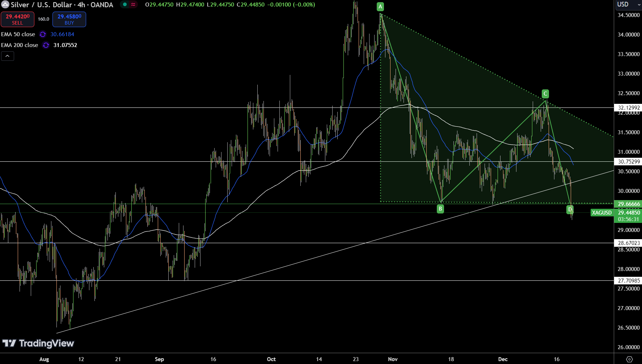Click the 32.12992 horizontal line price label
The height and width of the screenshot is (364, 642).
628,108
